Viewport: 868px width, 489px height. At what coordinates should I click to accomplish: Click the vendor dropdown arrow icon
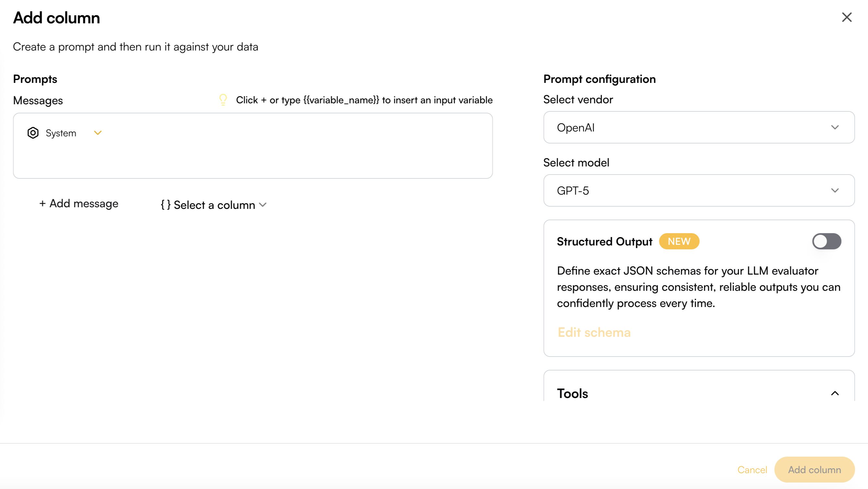click(x=835, y=127)
